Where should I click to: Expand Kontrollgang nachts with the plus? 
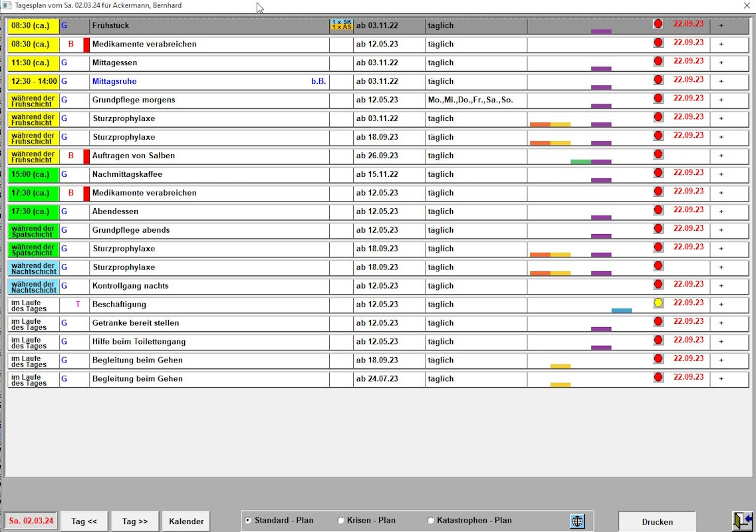click(x=721, y=286)
